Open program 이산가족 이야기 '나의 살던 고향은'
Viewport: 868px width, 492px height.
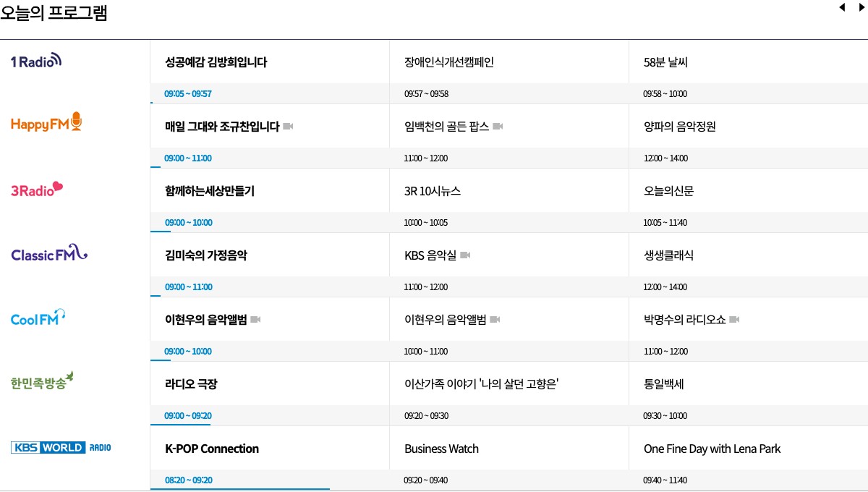coord(482,384)
